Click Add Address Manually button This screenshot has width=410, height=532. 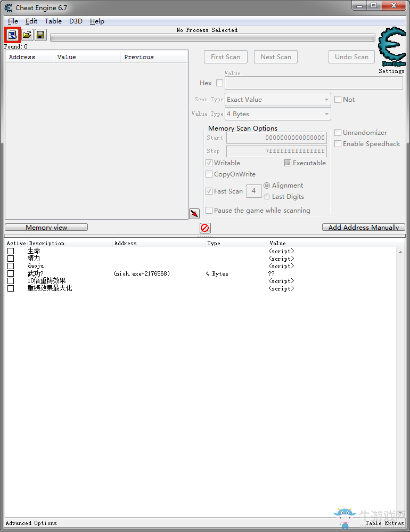(364, 227)
